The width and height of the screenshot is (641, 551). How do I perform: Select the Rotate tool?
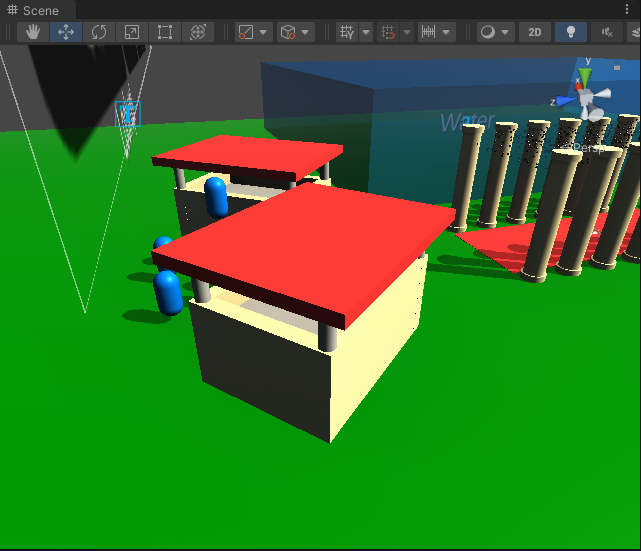[99, 32]
